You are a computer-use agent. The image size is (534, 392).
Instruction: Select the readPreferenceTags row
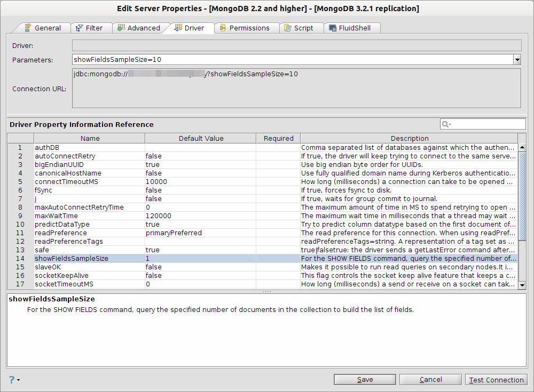[262, 241]
